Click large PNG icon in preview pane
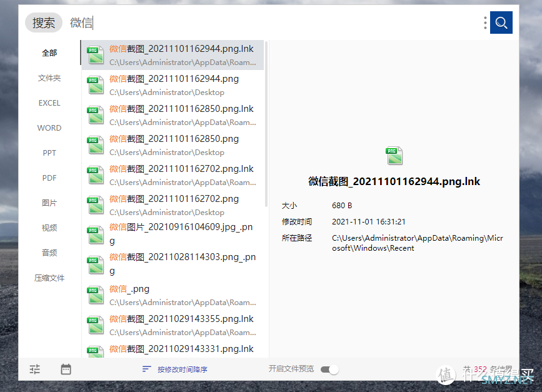The image size is (542, 392). (394, 156)
